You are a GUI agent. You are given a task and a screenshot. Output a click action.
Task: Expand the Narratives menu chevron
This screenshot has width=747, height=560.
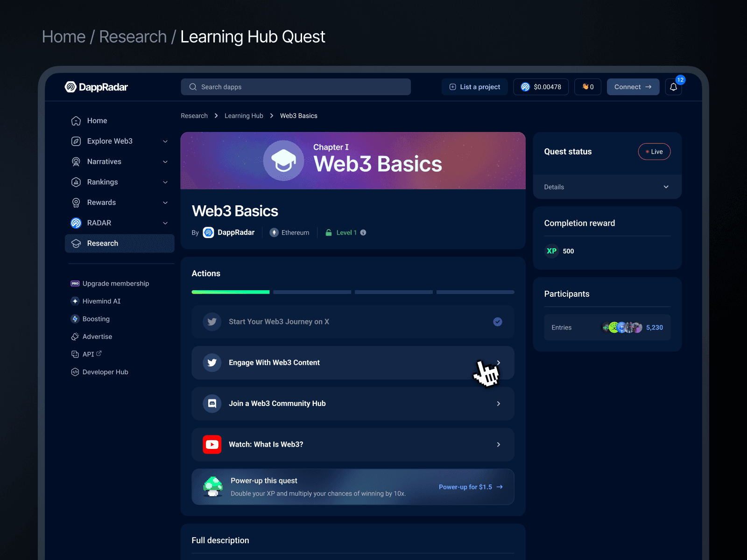165,162
